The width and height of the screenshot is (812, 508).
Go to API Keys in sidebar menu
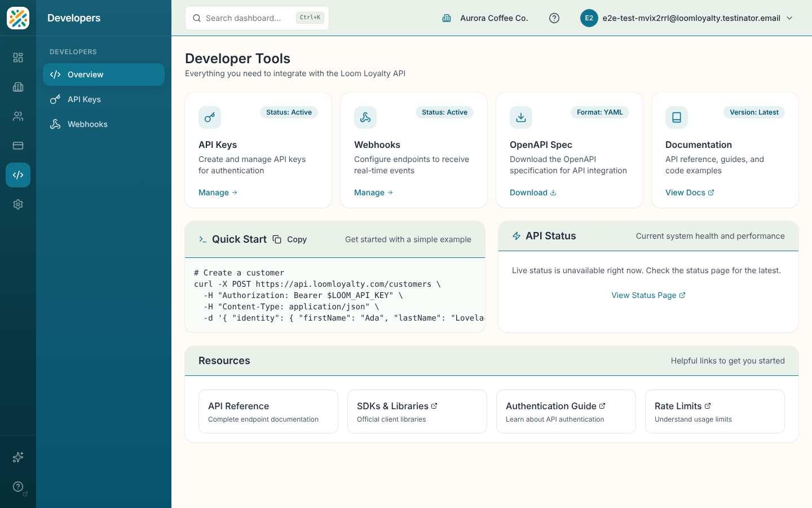(104, 99)
